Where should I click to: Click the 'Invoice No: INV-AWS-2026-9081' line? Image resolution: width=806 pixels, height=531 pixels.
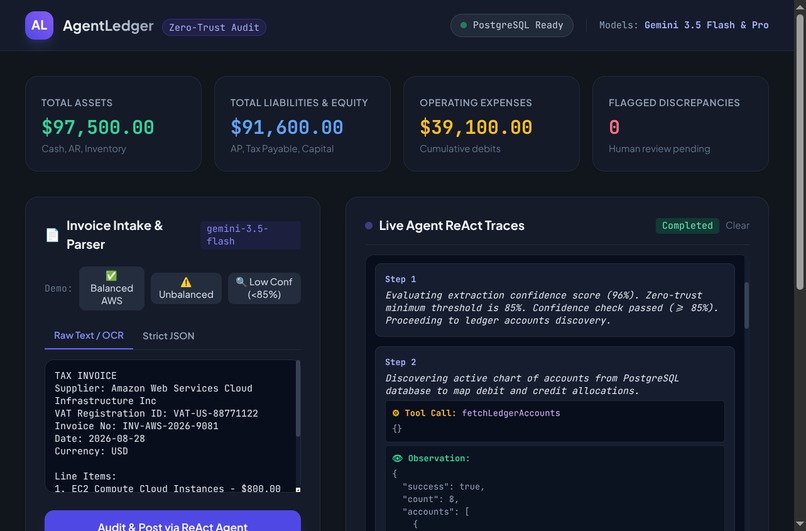pyautogui.click(x=136, y=426)
